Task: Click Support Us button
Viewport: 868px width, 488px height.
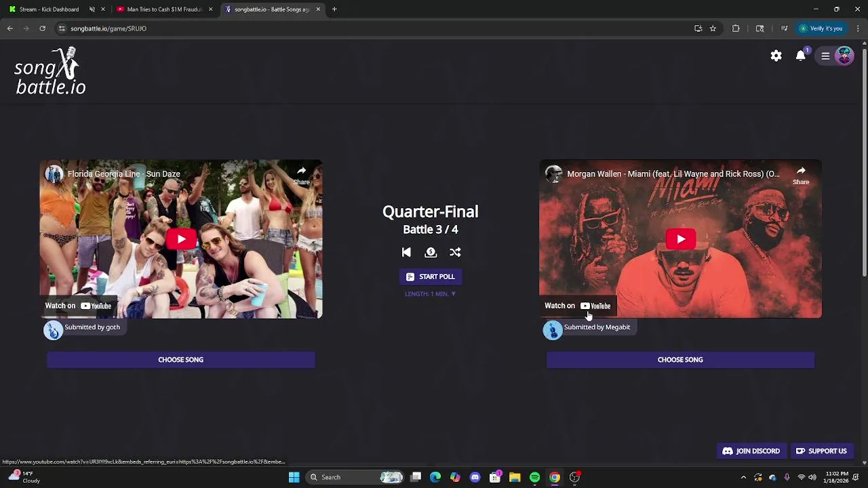Action: [821, 451]
